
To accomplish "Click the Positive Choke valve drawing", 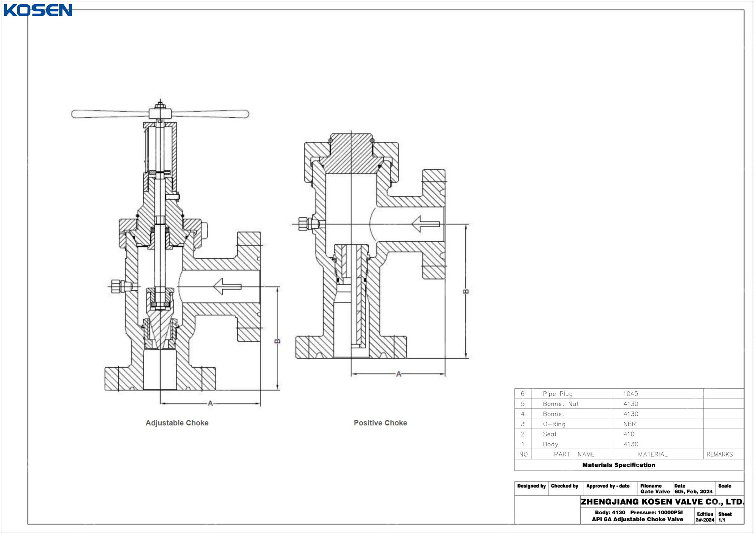I will [x=381, y=254].
